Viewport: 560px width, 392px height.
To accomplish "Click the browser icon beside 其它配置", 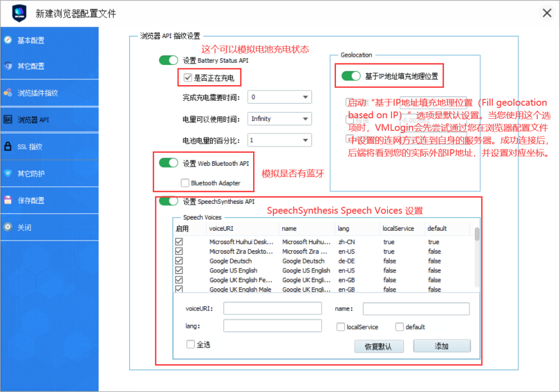I will click(8, 66).
